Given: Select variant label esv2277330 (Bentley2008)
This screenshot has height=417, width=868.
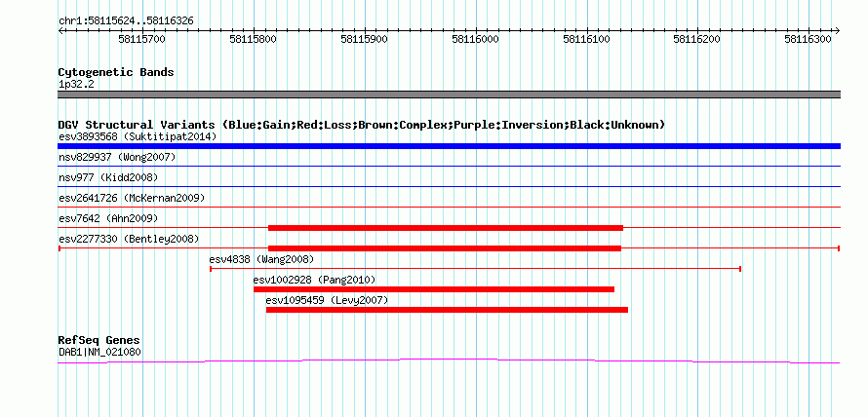Looking at the screenshot, I should 129,239.
